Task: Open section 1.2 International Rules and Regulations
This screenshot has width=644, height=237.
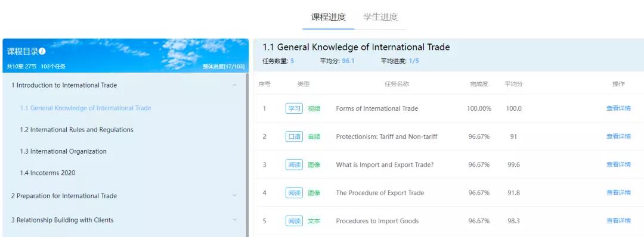Action: 77,130
